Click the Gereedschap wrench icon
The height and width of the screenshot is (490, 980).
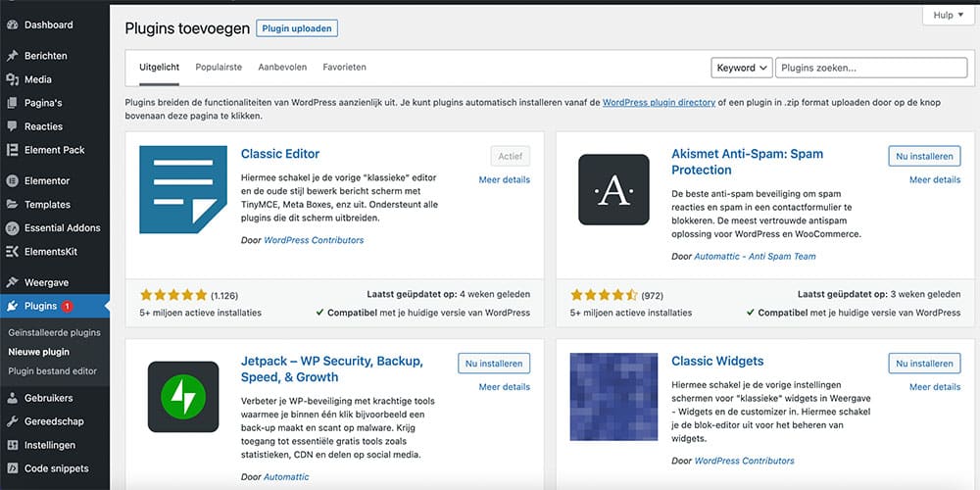coord(13,421)
